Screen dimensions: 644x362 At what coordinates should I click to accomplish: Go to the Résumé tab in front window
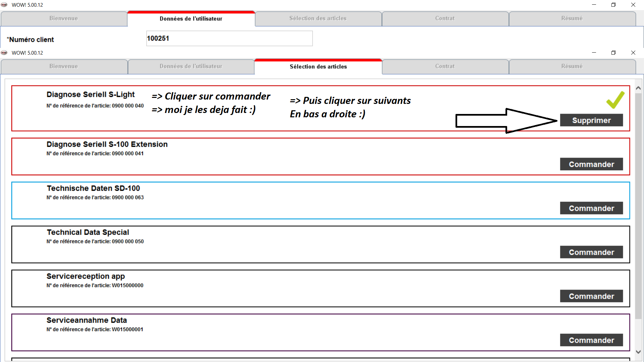(572, 66)
